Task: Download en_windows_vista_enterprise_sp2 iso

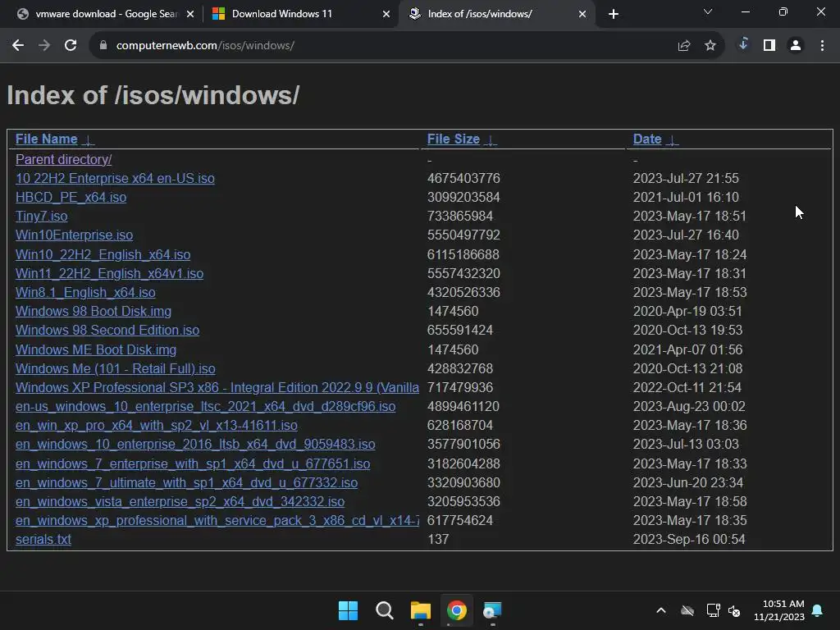Action: (180, 501)
